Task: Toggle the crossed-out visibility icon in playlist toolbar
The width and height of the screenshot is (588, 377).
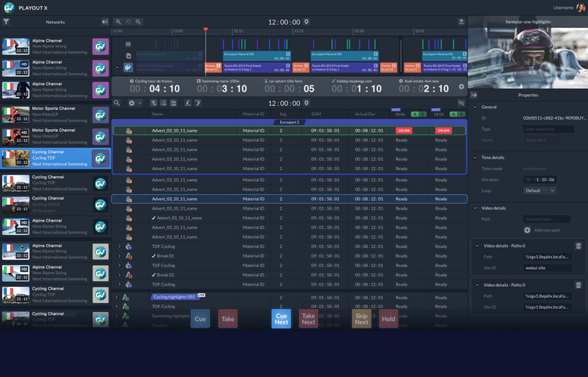Action: click(x=461, y=103)
